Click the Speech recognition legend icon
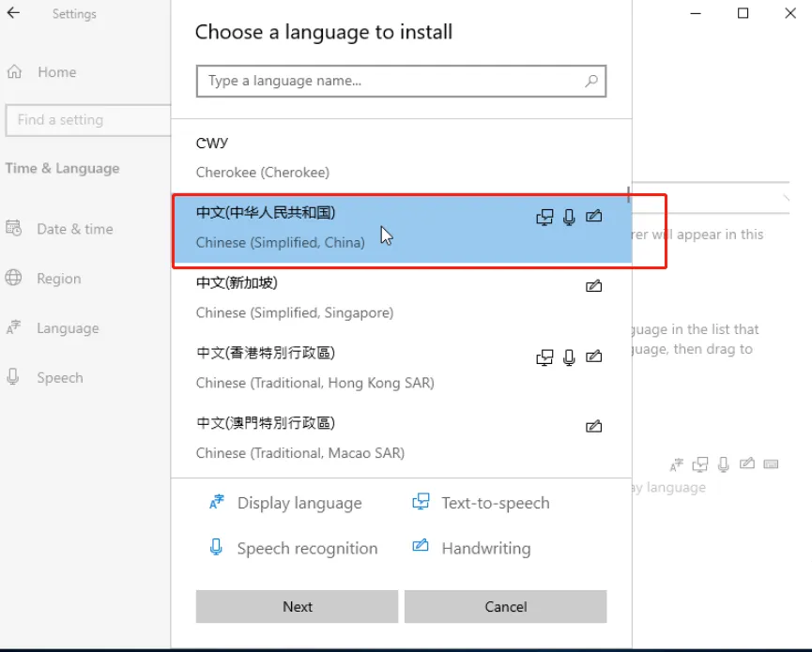The width and height of the screenshot is (812, 652). point(217,548)
